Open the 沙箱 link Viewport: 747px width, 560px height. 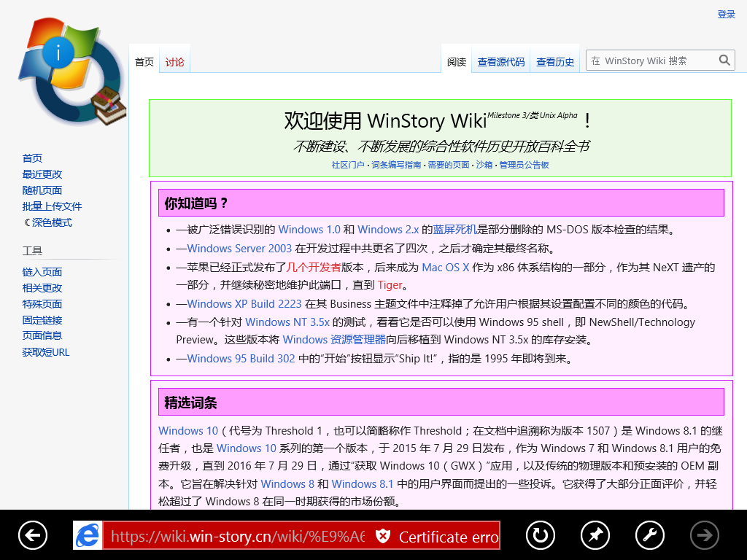484,165
